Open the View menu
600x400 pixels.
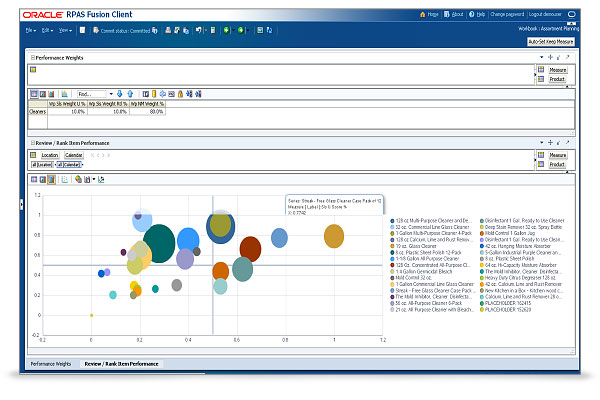[65, 30]
